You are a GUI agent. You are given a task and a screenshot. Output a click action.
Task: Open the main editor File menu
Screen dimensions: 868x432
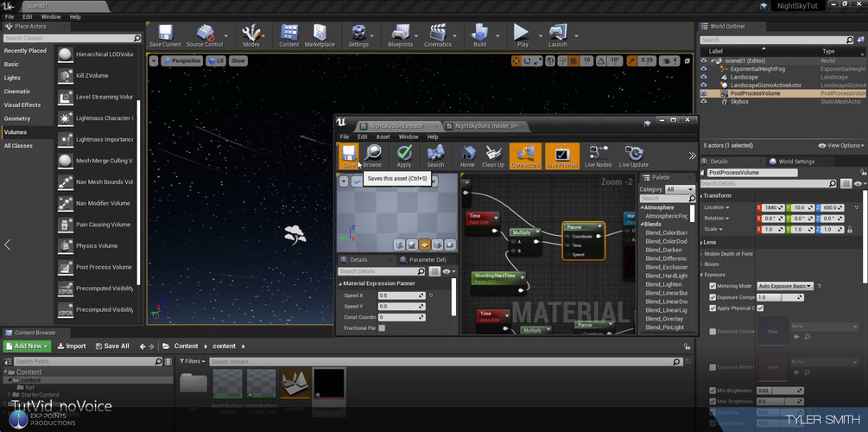10,16
